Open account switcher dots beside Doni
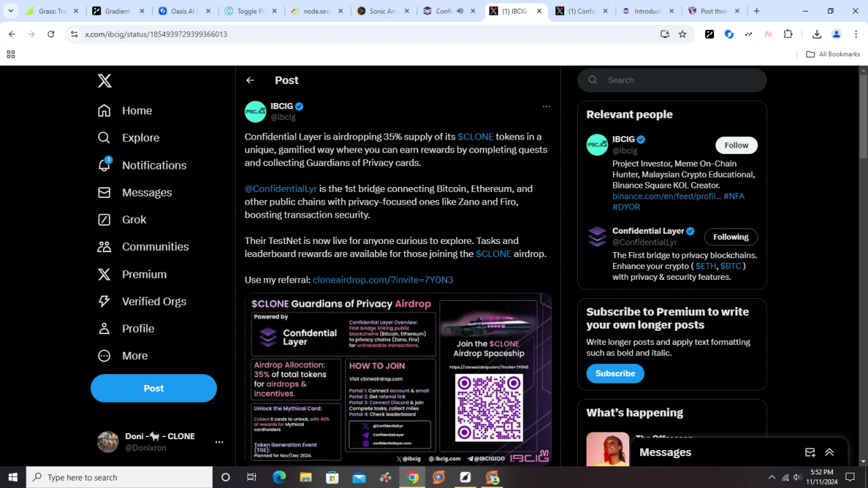This screenshot has height=488, width=868. coord(219,442)
